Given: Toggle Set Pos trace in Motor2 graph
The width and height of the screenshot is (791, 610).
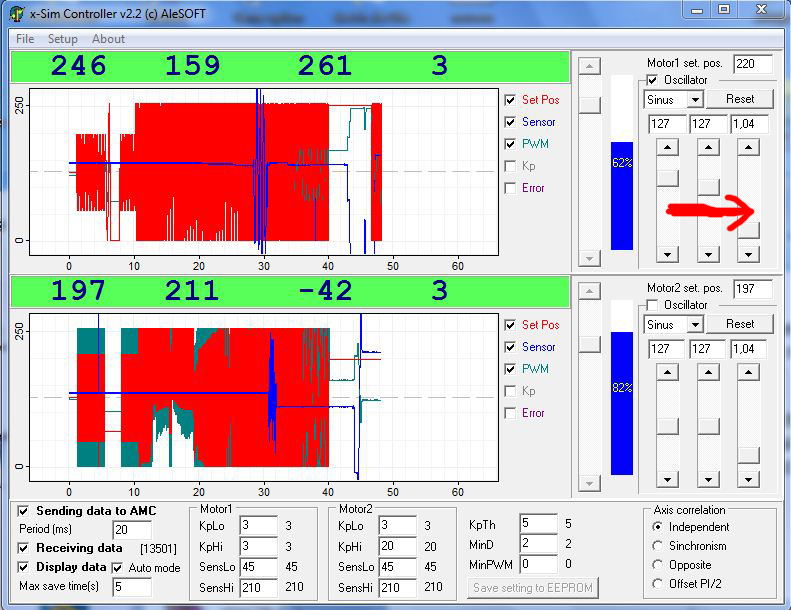Looking at the screenshot, I should 510,325.
